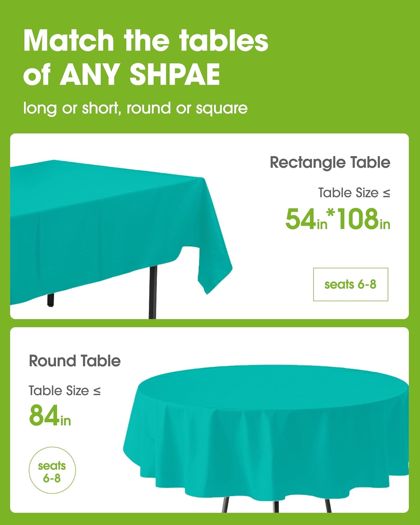This screenshot has height=525, width=420.
Task: Click the ≤ symbol beside Rectangle Table size
Action: coord(386,193)
